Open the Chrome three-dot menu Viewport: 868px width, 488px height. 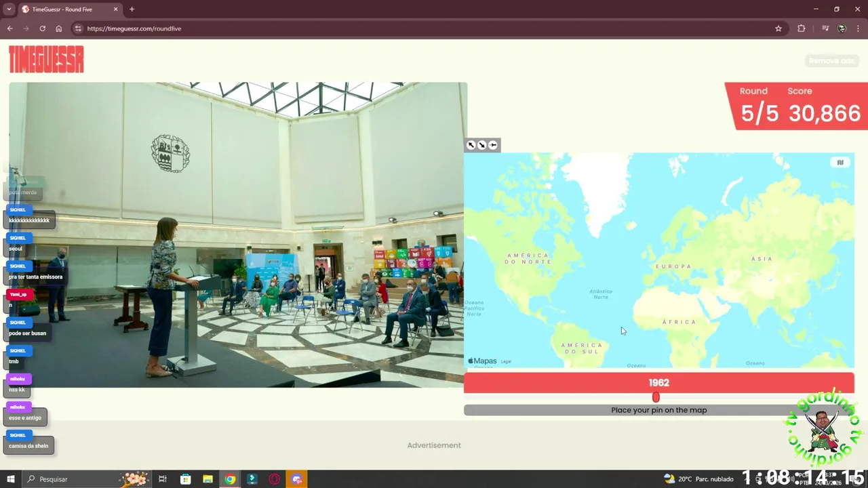pos(859,28)
